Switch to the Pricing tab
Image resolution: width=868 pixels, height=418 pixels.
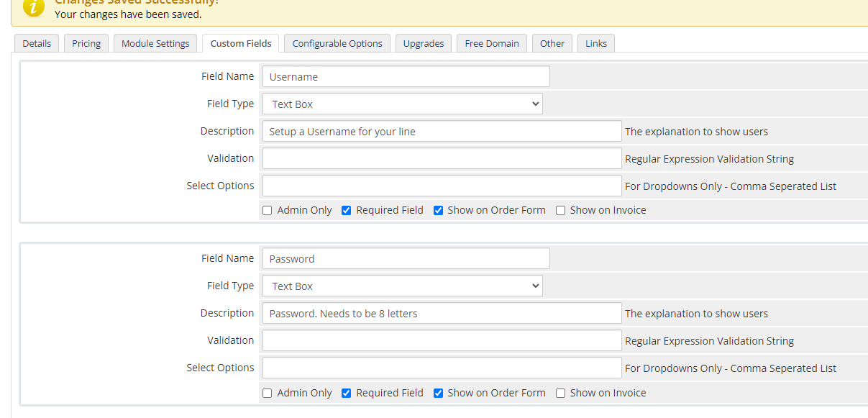[x=86, y=43]
